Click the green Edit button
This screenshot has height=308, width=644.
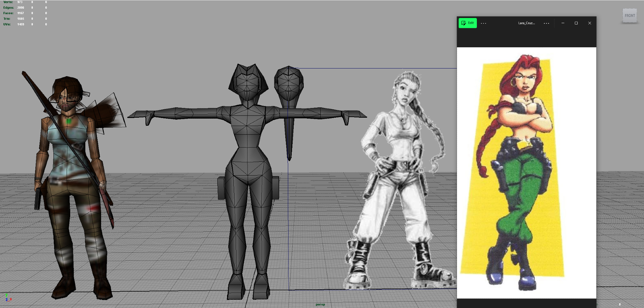tap(467, 23)
